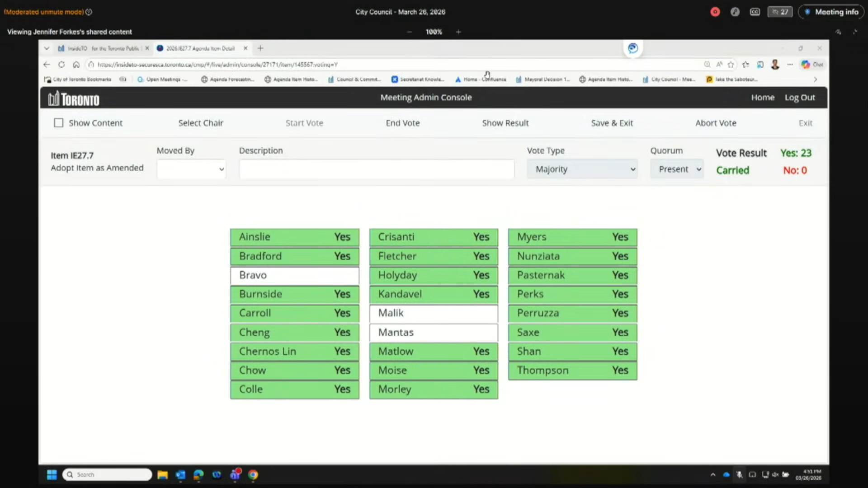Switch to the InsideTO browser tab
This screenshot has height=488, width=868.
point(102,48)
